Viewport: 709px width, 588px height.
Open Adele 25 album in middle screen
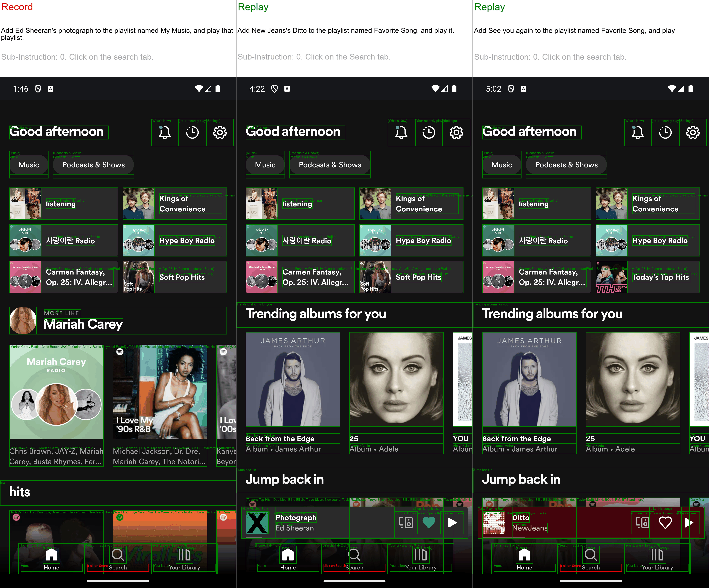pos(396,379)
